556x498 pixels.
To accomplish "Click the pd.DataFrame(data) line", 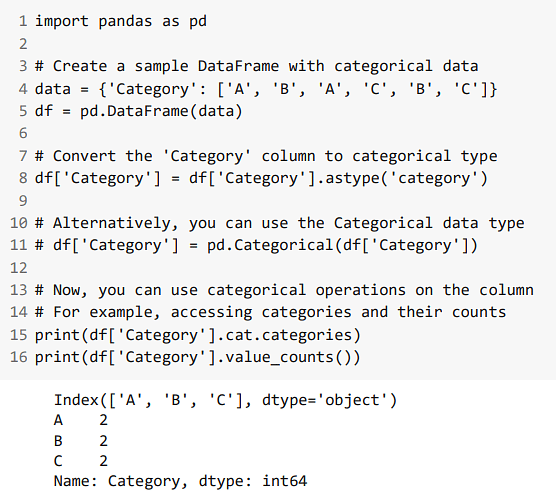I will (139, 111).
